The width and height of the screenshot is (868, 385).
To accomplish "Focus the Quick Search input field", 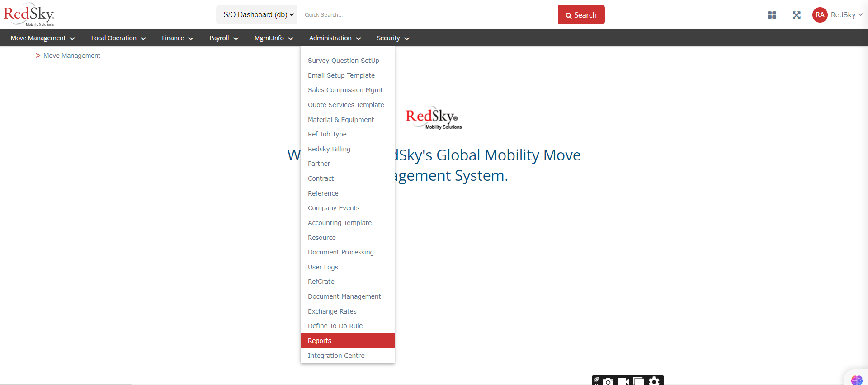I will pos(428,15).
